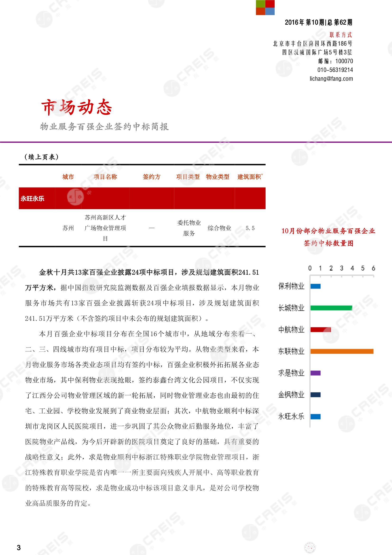The image size is (392, 555).
Task: Click the red 中航物业 bar
Action: click(x=321, y=329)
